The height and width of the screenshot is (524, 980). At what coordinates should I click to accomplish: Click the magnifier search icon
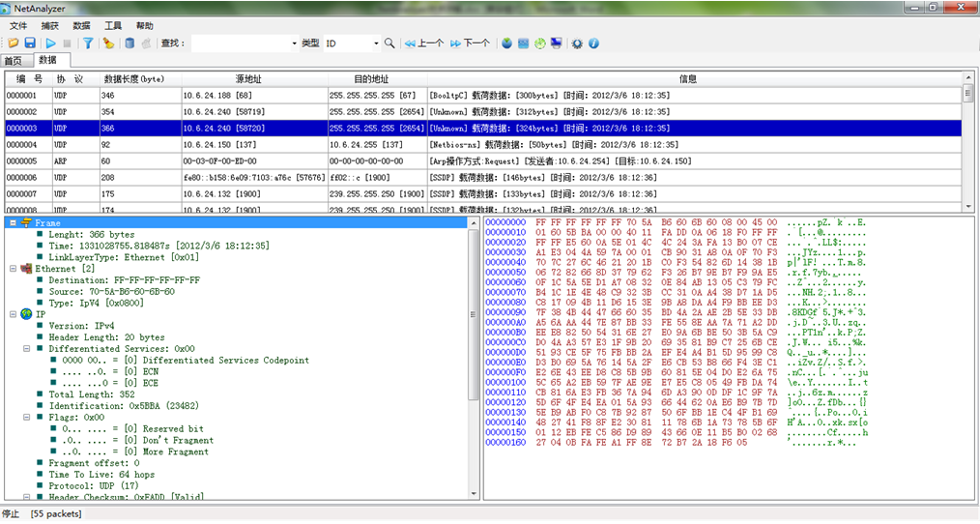click(x=389, y=44)
